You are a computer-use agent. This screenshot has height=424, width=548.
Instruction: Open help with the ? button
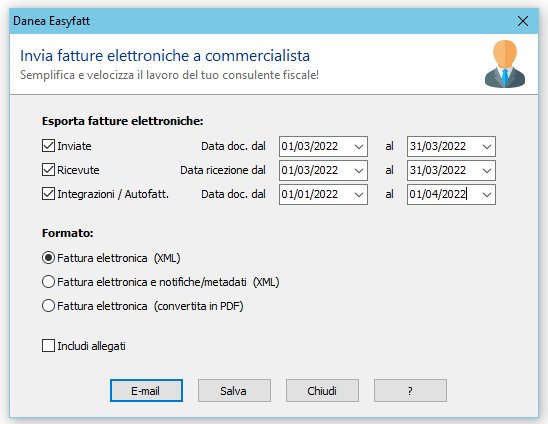click(410, 390)
